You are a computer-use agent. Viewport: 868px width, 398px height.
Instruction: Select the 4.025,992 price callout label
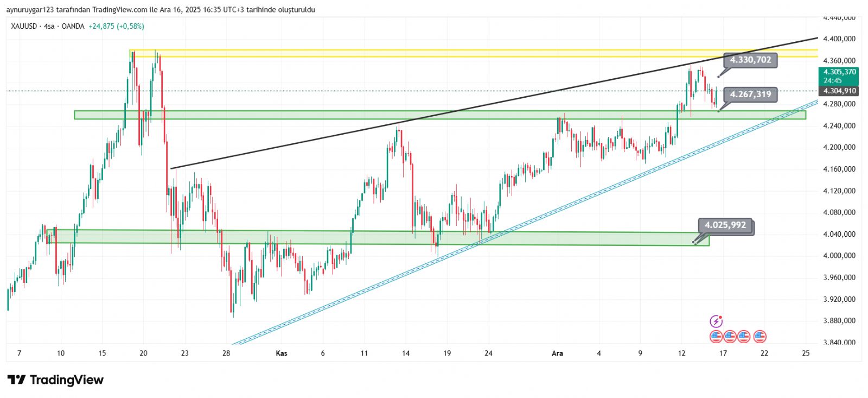(725, 225)
